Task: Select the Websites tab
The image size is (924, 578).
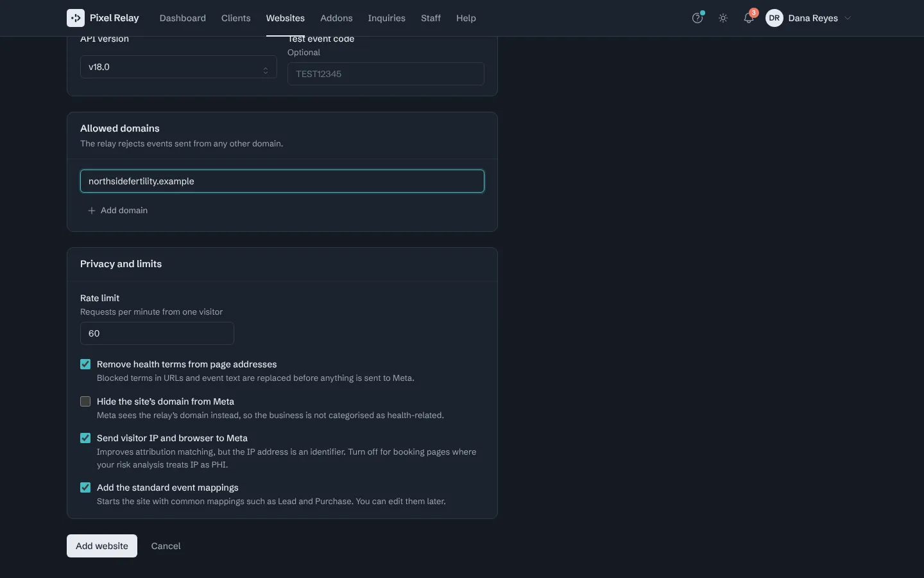Action: [286, 18]
